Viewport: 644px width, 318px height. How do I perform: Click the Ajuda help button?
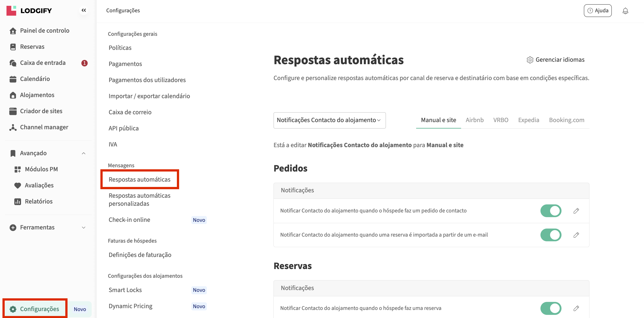tap(597, 11)
